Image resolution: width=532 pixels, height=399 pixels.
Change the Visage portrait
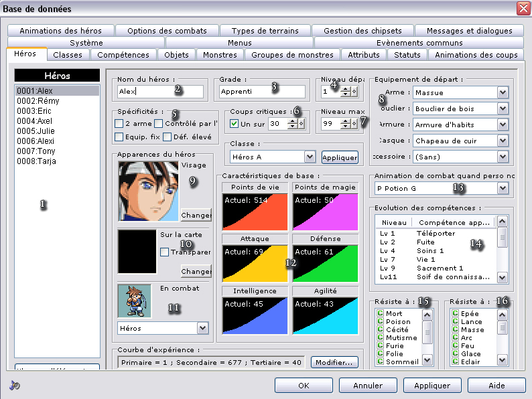[196, 215]
